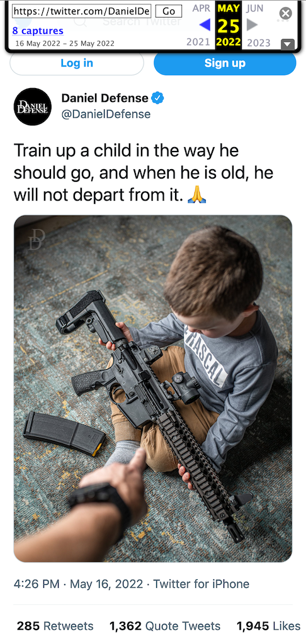
Task: Click the Wayback Machine next capture arrow
Action: pyautogui.click(x=252, y=25)
